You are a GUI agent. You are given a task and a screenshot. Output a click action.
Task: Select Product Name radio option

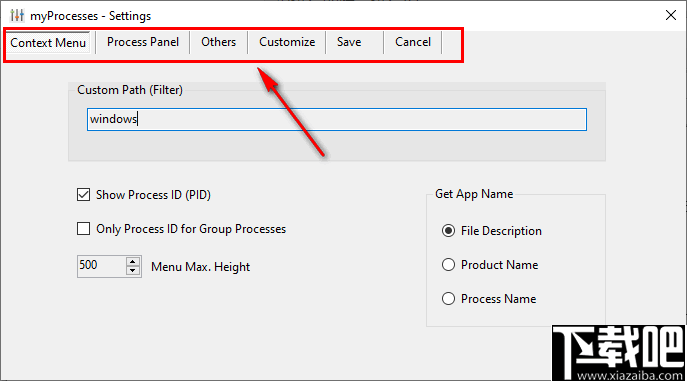click(448, 265)
